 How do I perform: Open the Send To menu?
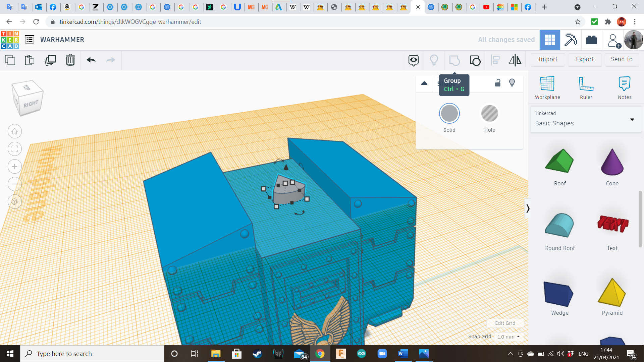[622, 59]
